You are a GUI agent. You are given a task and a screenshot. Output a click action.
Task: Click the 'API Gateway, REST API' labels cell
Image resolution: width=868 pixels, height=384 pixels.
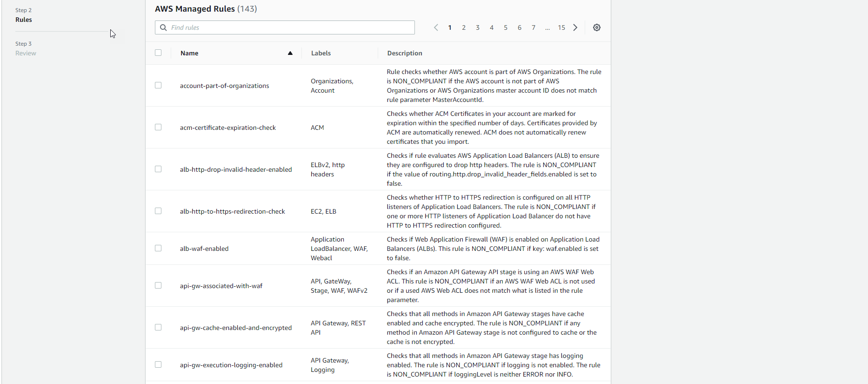point(338,328)
